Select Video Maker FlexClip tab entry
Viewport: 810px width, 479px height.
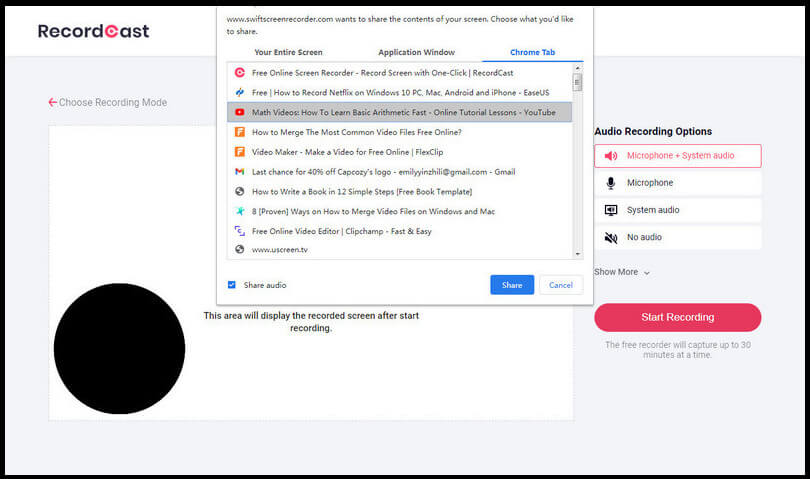tap(400, 152)
